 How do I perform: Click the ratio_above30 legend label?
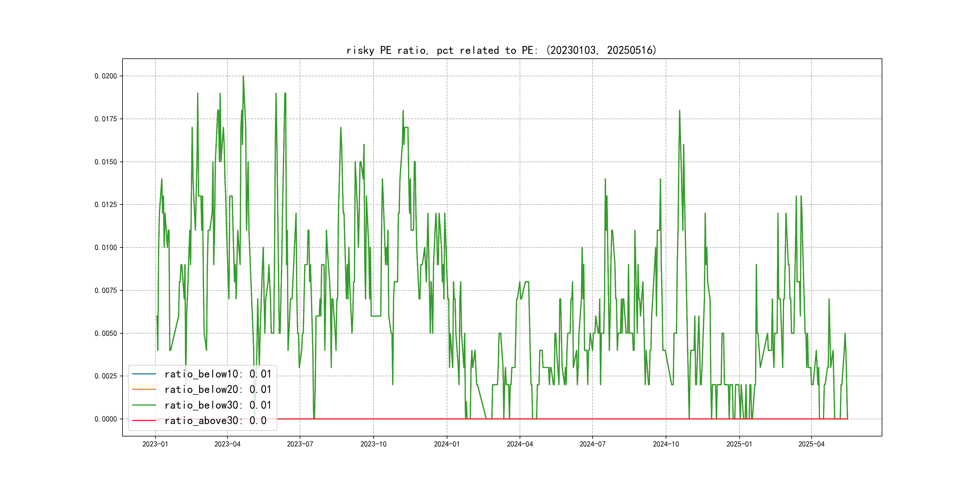(x=215, y=421)
